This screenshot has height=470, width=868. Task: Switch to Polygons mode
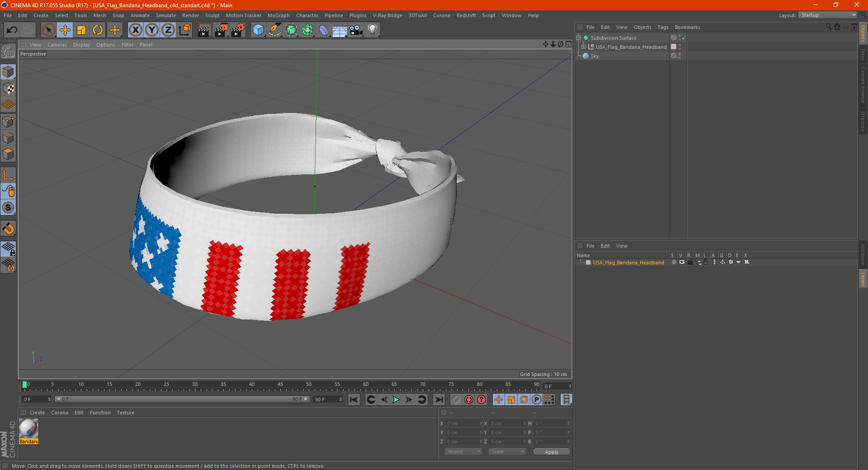click(x=8, y=154)
